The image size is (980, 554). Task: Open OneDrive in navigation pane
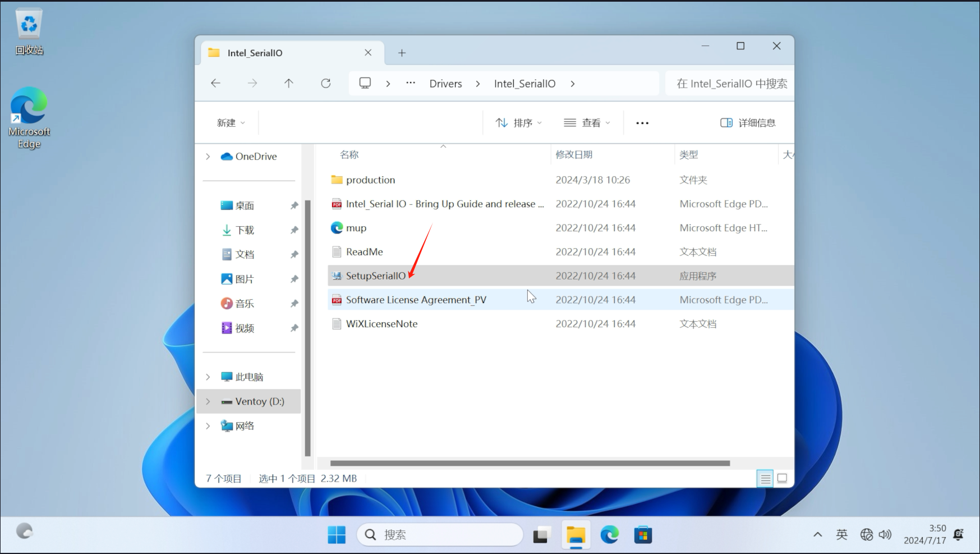(x=249, y=157)
